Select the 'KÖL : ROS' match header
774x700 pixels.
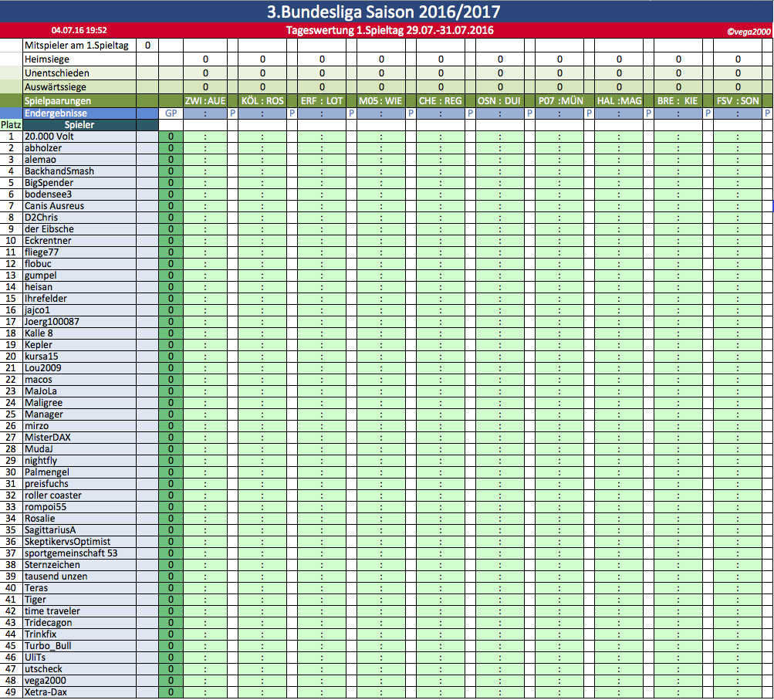pos(262,101)
